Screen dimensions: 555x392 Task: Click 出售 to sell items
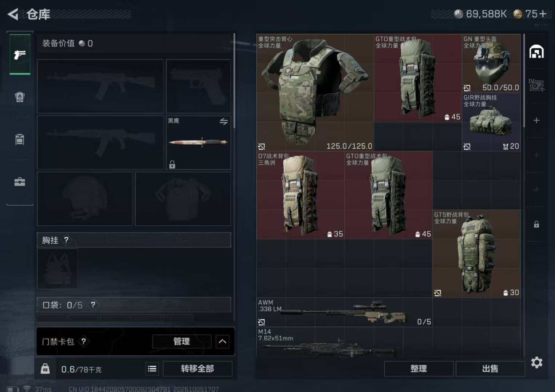(x=490, y=369)
